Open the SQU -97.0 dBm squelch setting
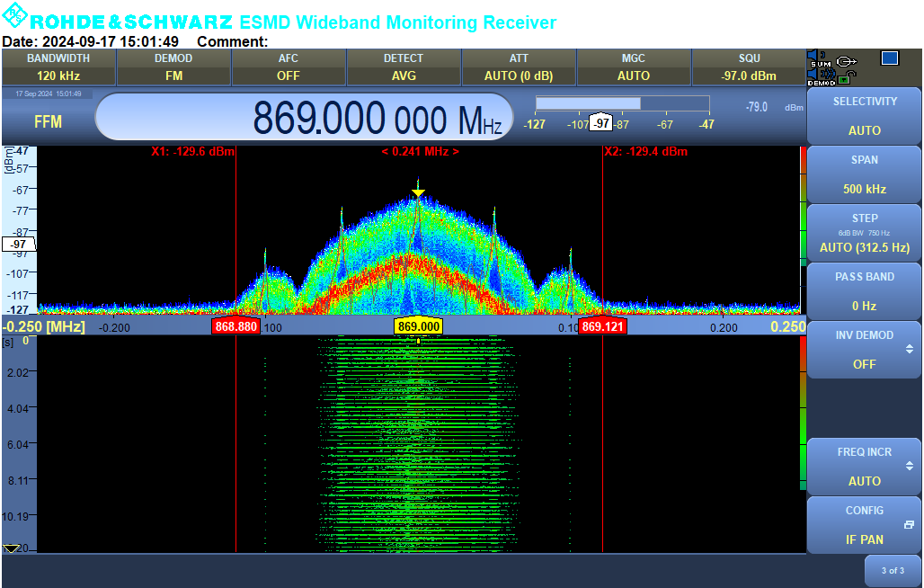 (x=749, y=67)
